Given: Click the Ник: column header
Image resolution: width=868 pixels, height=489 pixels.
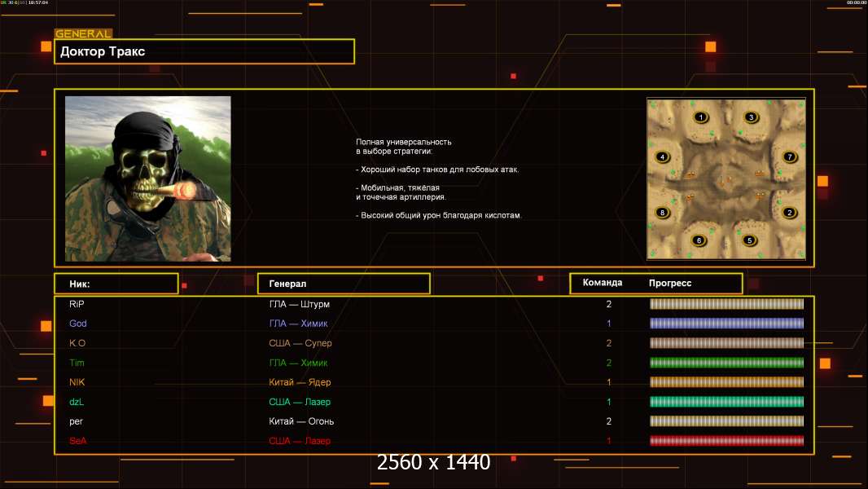Looking at the screenshot, I should click(116, 284).
